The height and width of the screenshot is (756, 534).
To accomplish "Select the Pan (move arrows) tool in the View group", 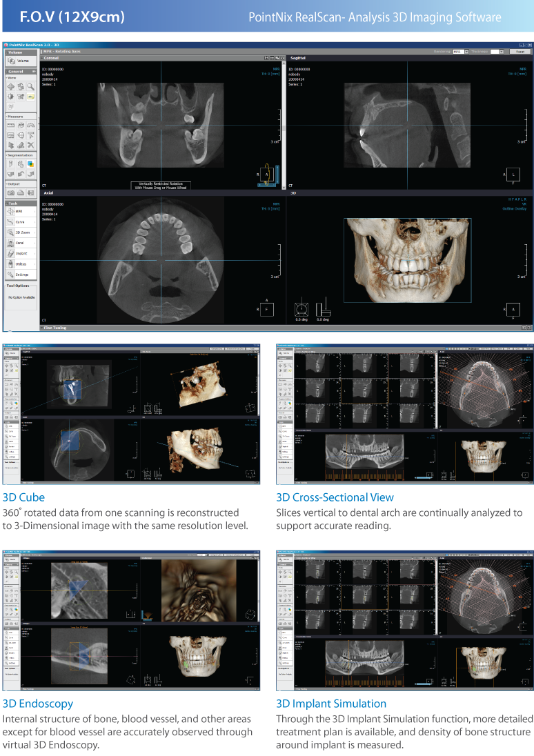I will click(10, 86).
